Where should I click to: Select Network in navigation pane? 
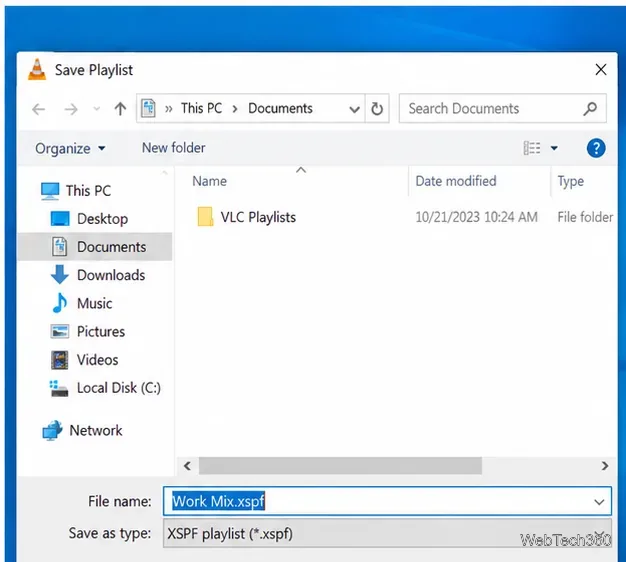[x=96, y=430]
